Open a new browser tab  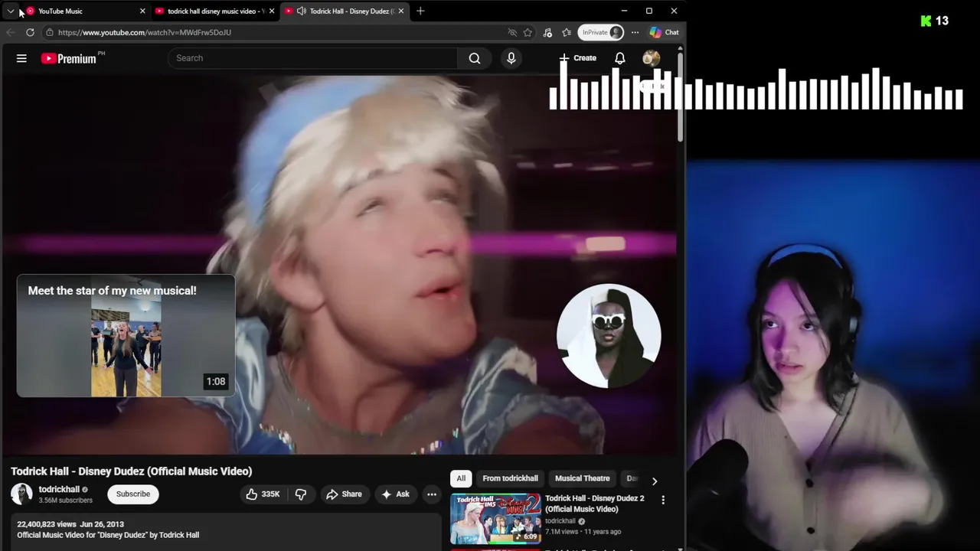click(420, 11)
